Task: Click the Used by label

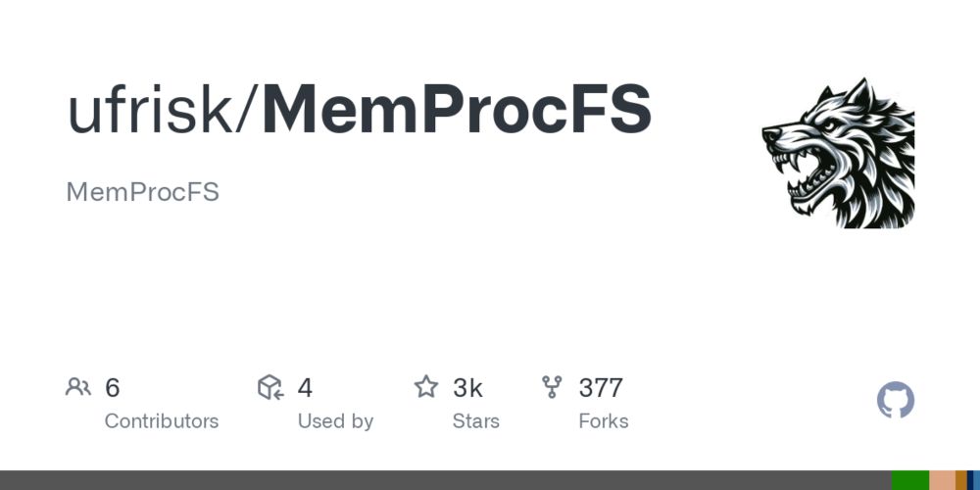Action: (x=335, y=421)
